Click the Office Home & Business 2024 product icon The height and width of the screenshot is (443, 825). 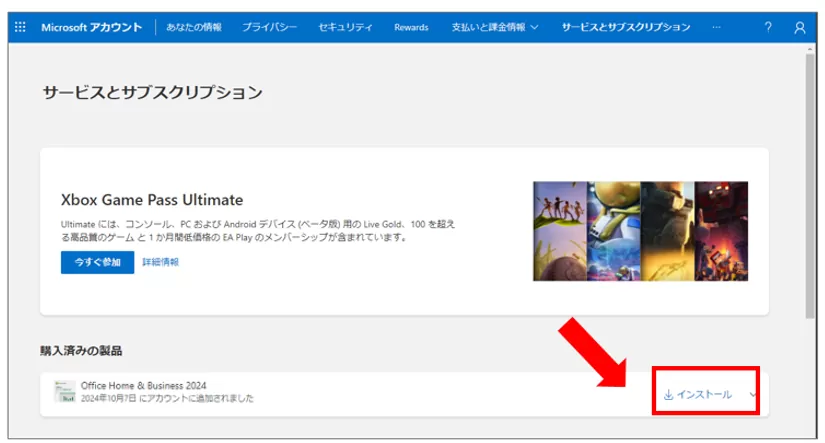[x=64, y=391]
